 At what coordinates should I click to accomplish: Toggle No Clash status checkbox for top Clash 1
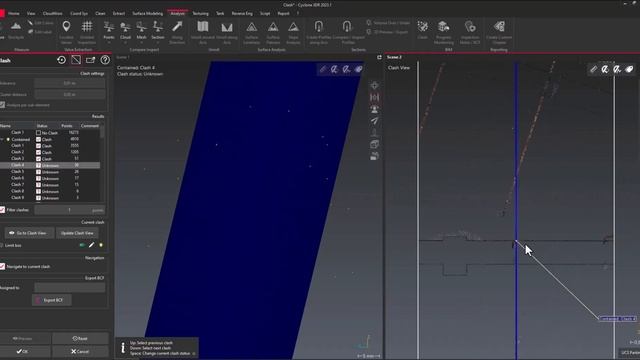[x=38, y=133]
